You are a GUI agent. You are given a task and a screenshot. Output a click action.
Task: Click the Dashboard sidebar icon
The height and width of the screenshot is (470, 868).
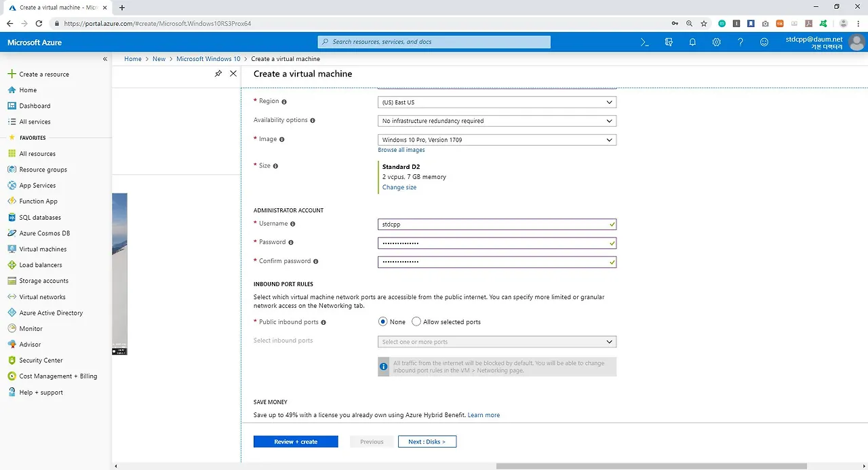[12, 106]
